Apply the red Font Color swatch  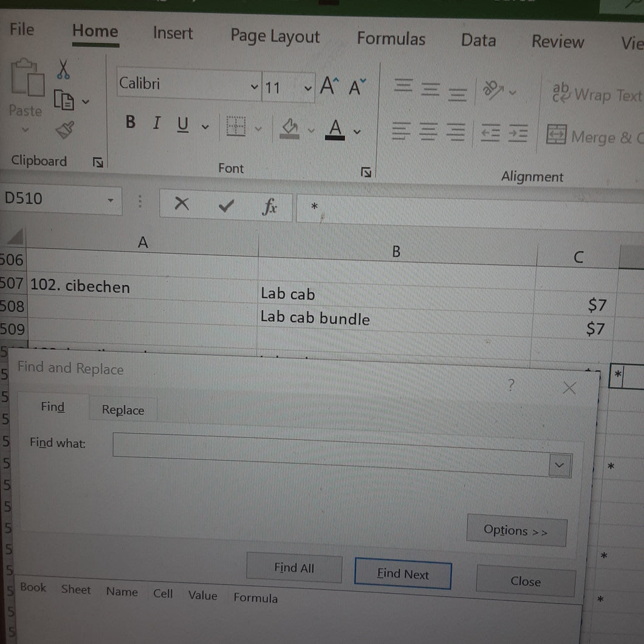(x=335, y=129)
